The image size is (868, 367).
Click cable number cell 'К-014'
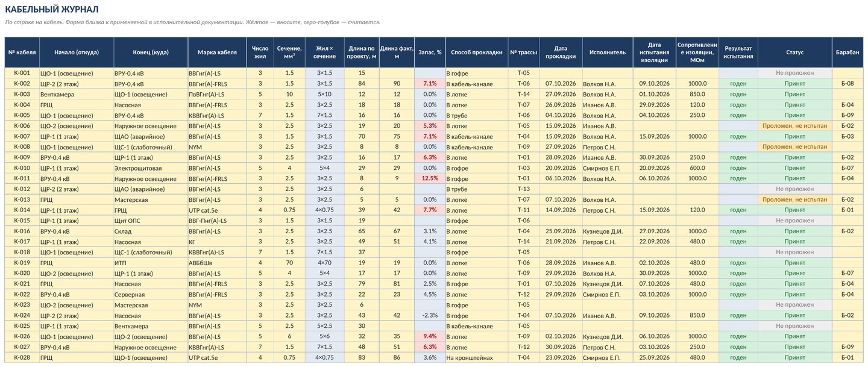point(22,210)
